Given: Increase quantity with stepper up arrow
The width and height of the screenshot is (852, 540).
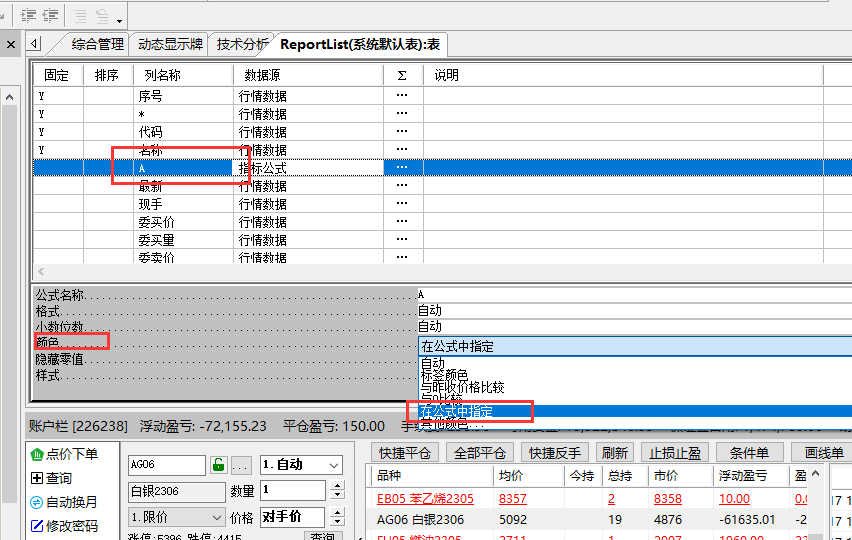Looking at the screenshot, I should [x=337, y=485].
